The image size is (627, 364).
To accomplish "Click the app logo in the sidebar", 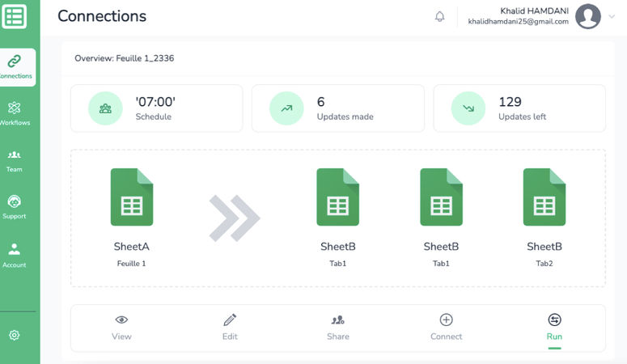I will click(x=15, y=16).
